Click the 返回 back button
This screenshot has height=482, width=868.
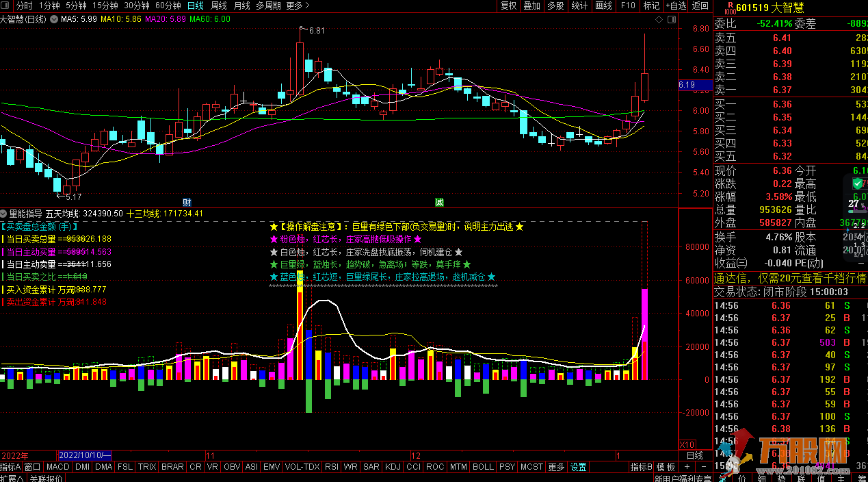[700, 5]
